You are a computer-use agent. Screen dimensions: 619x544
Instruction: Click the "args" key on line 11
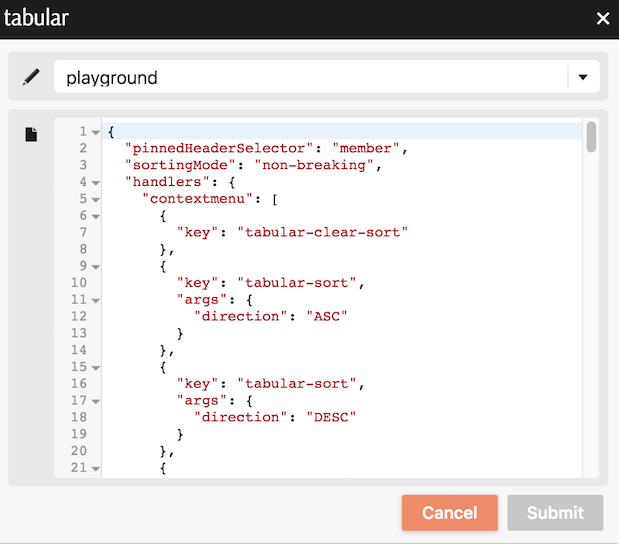click(x=202, y=300)
